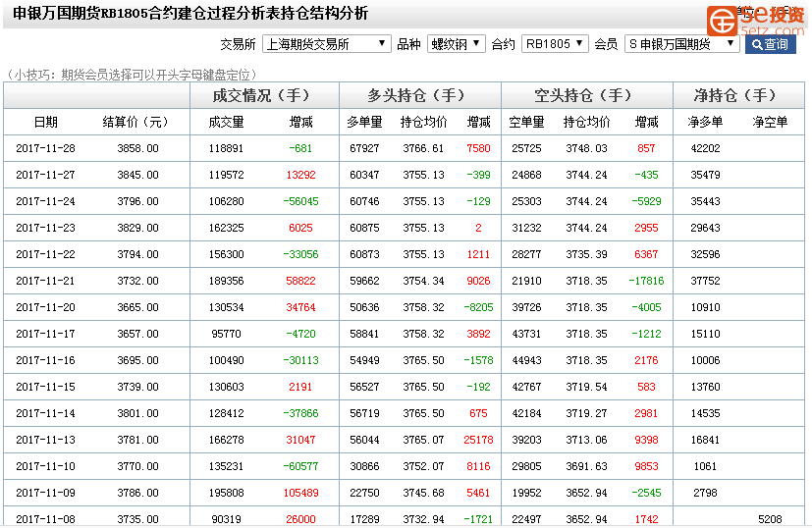
Task: Click short position value 44943
Action: click(x=526, y=360)
